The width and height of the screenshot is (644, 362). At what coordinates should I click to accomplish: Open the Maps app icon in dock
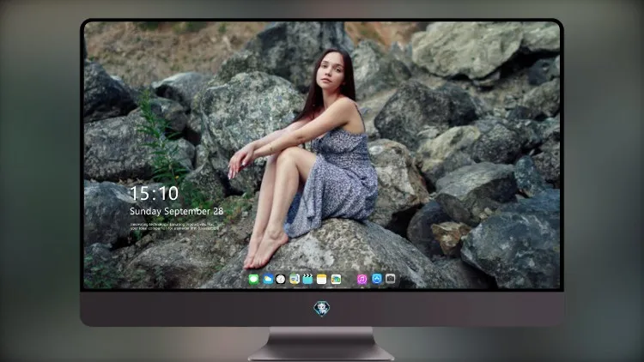[295, 280]
